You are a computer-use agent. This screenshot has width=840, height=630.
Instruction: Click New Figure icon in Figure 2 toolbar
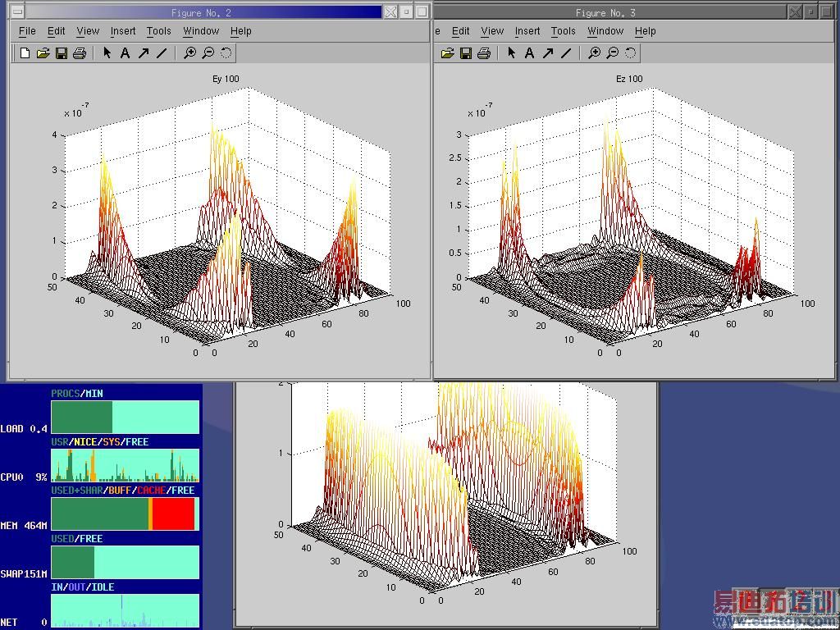coord(25,53)
